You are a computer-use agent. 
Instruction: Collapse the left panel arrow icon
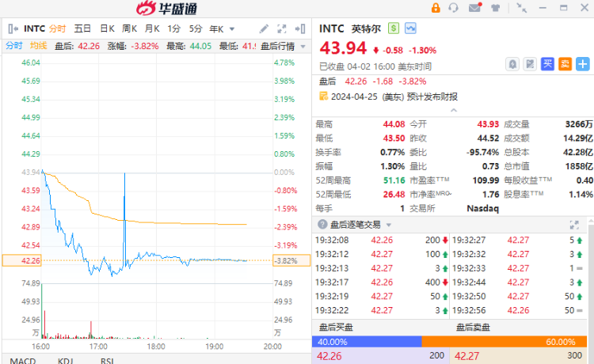13,28
